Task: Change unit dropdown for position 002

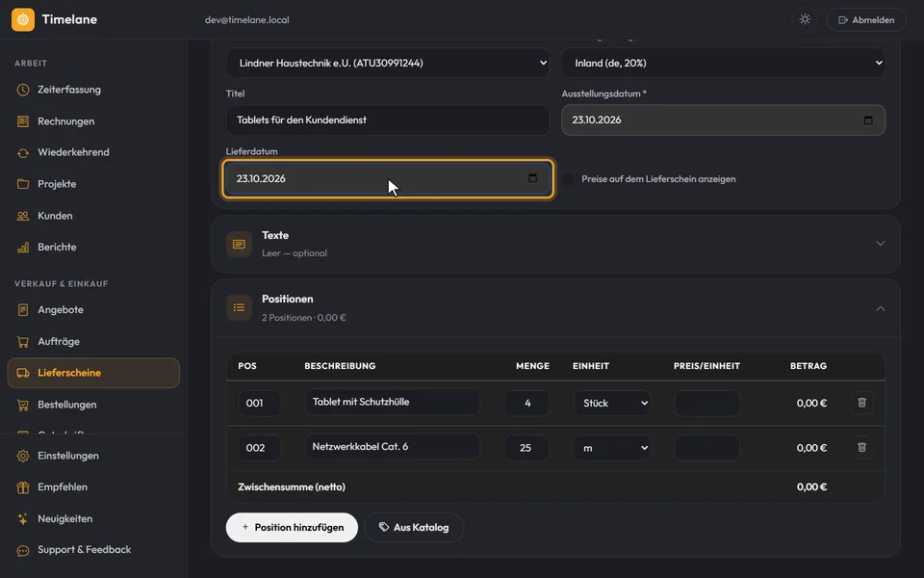Action: tap(612, 448)
